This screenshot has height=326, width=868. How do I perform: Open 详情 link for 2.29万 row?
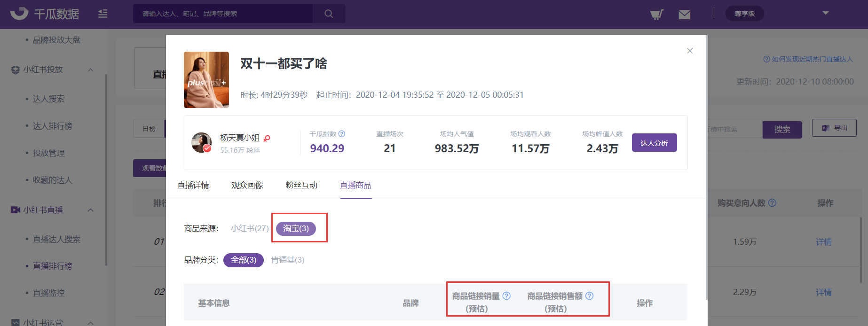point(824,292)
